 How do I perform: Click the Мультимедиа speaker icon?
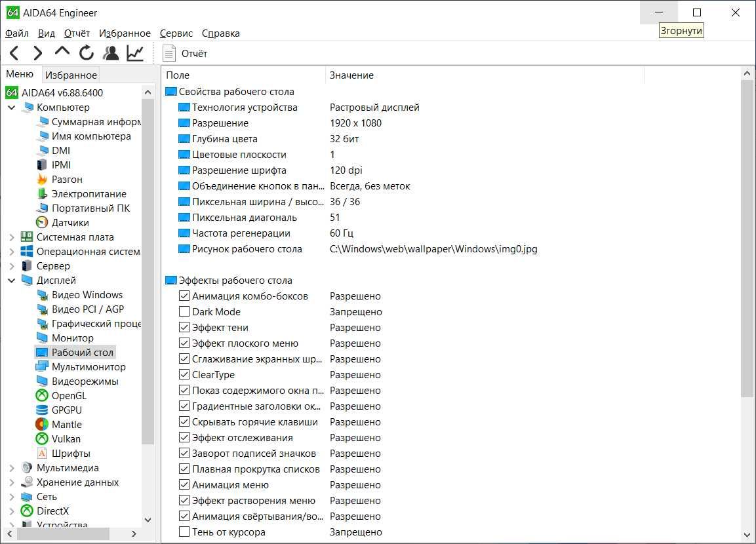coord(27,468)
